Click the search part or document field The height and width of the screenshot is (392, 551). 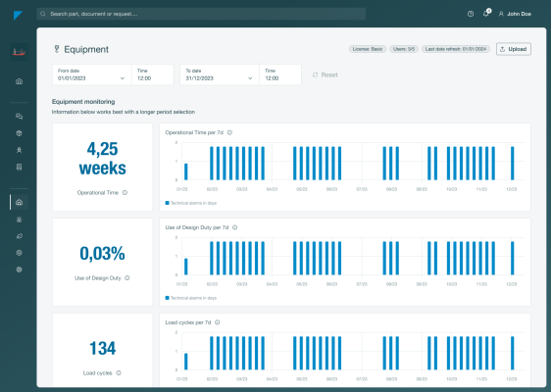201,14
